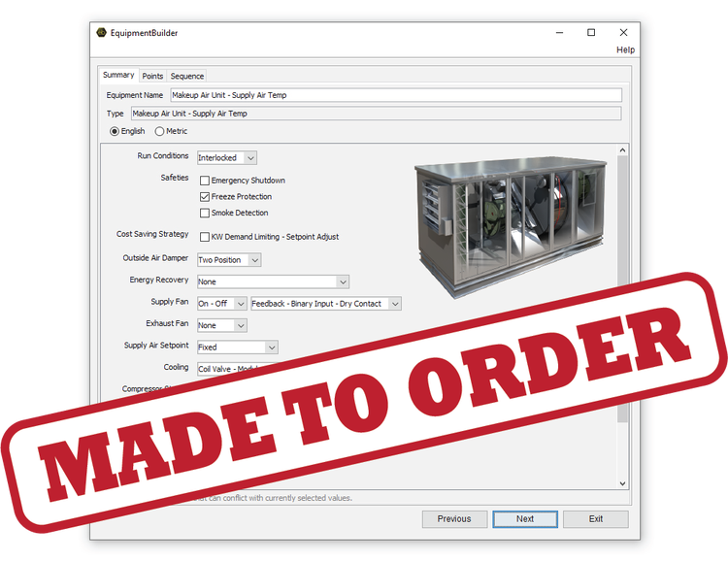Uncheck the Freeze Protection checkbox
Viewport: 728px width, 562px height.
(x=205, y=197)
